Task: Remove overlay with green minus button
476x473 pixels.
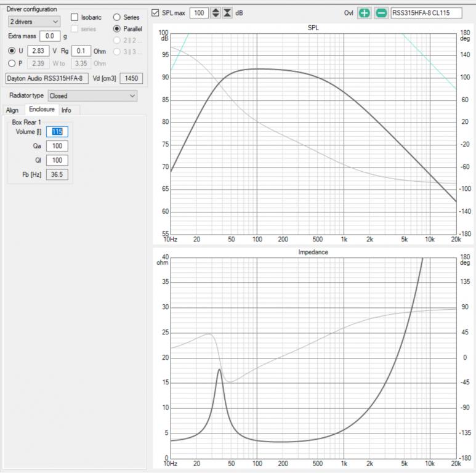Action: click(x=381, y=13)
